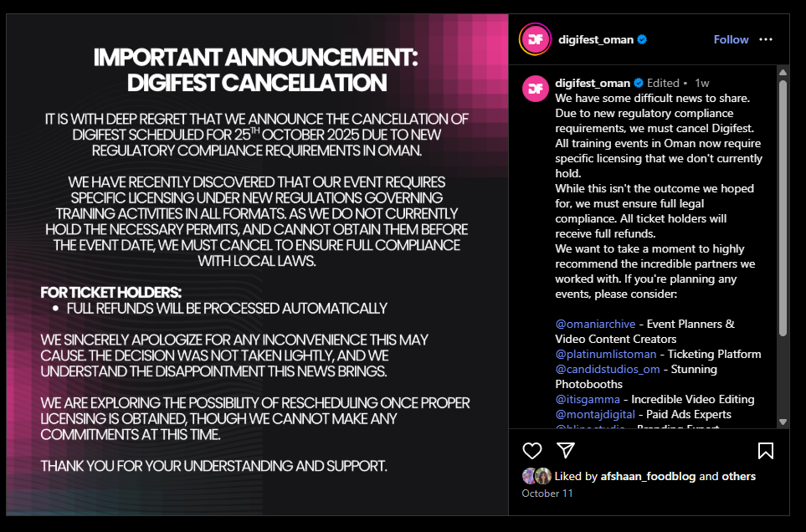Visit the @omaniarchive profile mention
This screenshot has height=532, width=806.
click(595, 324)
